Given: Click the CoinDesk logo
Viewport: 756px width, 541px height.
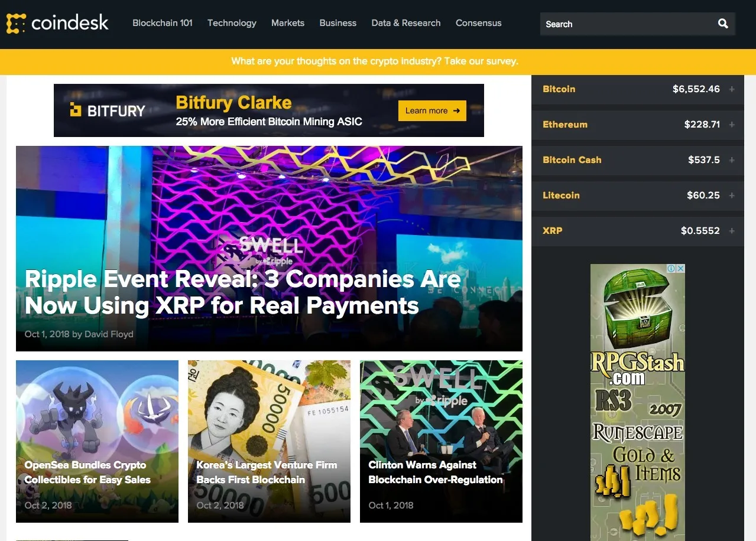Looking at the screenshot, I should point(57,23).
